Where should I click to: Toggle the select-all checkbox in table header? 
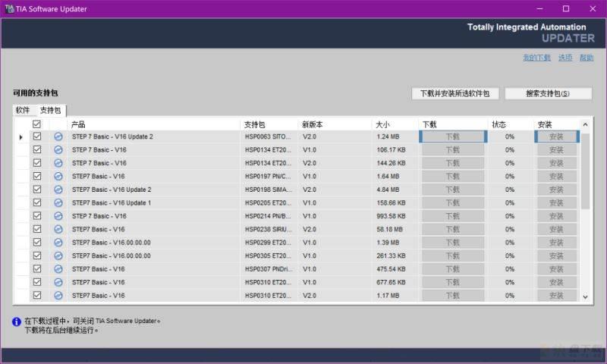(36, 124)
